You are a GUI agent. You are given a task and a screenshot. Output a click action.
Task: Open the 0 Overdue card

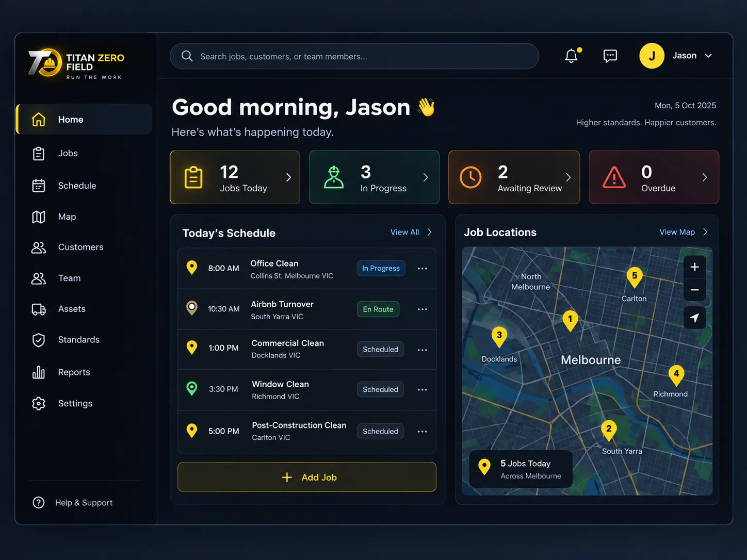[654, 177]
